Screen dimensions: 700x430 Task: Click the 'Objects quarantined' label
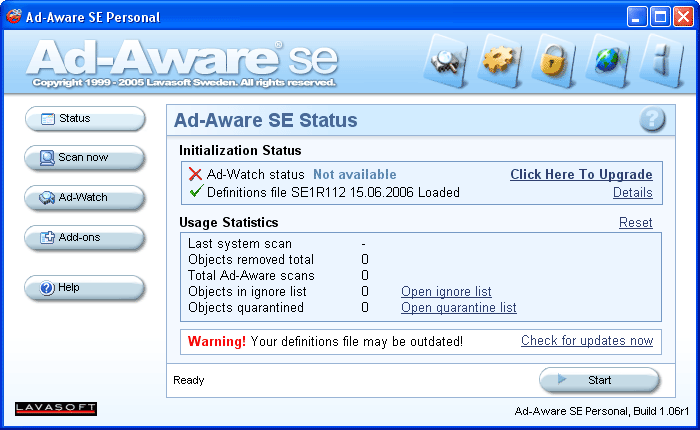(x=246, y=308)
